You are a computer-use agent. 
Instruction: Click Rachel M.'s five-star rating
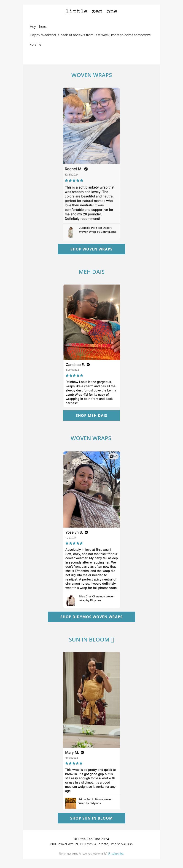[74, 181]
